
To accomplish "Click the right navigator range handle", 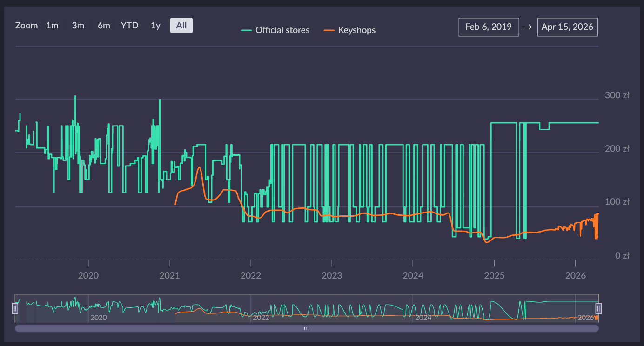I will (x=599, y=308).
